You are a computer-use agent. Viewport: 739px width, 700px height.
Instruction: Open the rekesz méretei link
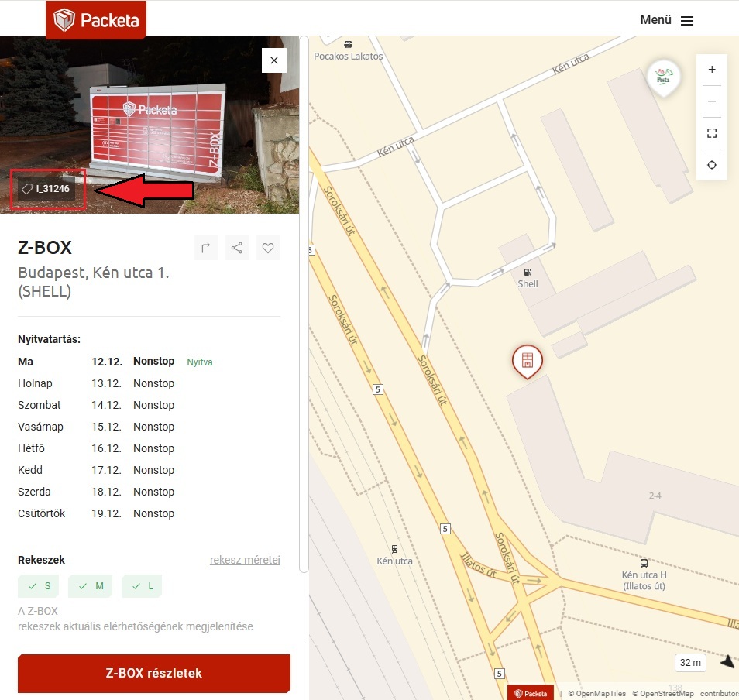[x=245, y=560]
